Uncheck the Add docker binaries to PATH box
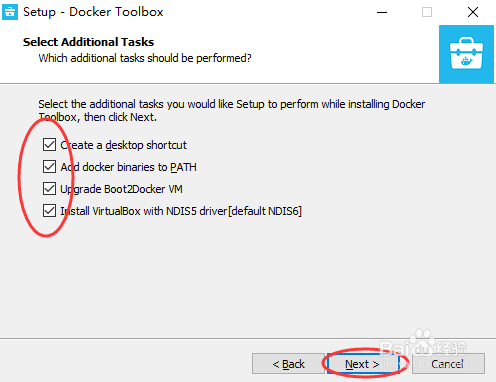496x382 pixels. click(x=49, y=167)
